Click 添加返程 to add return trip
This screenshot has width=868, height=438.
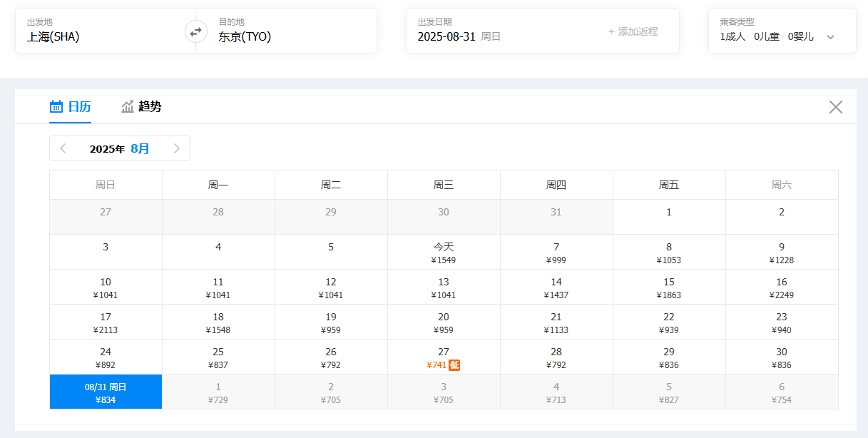(633, 31)
